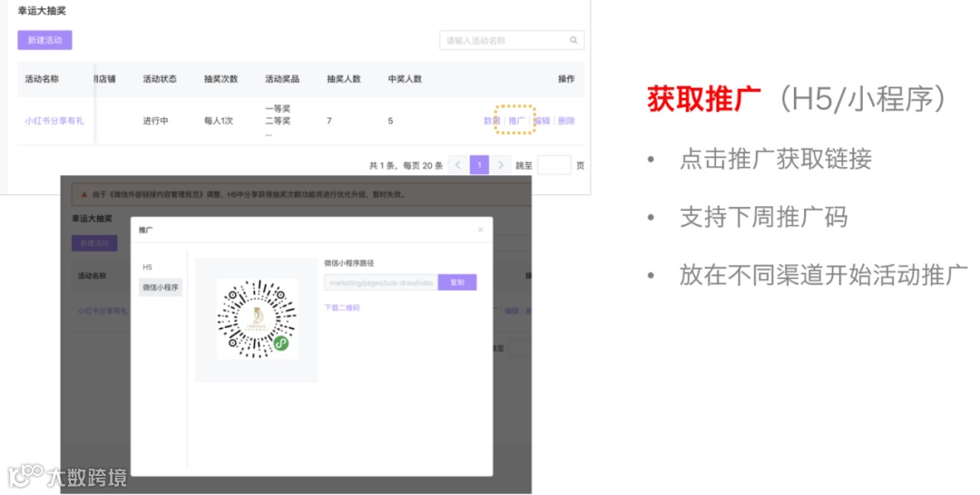The width and height of the screenshot is (980, 495).
Task: Click the 活动状态 column header
Action: 160,79
